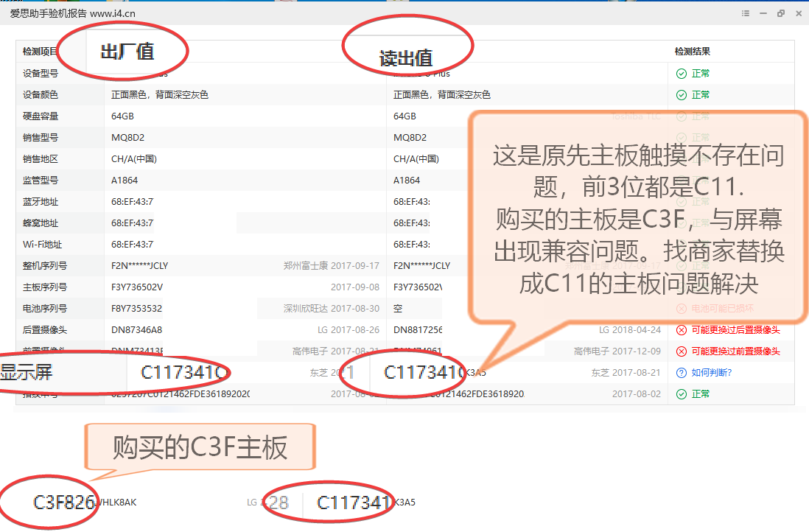Restore down the report window
This screenshot has width=809, height=532.
pyautogui.click(x=780, y=13)
